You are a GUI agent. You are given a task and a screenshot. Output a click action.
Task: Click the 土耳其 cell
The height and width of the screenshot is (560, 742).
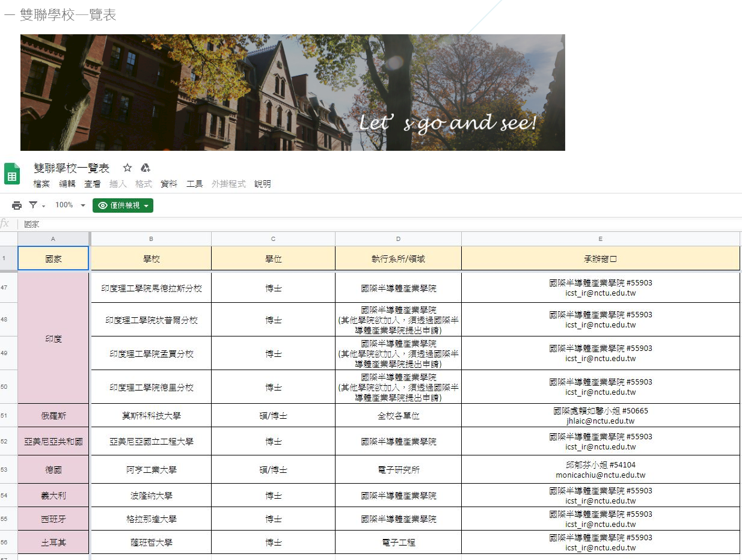[54, 542]
